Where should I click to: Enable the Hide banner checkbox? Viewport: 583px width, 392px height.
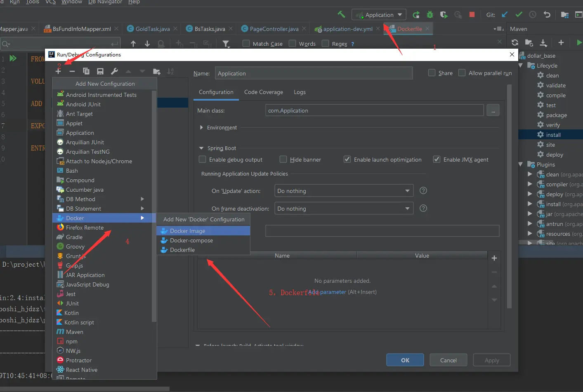coord(283,160)
